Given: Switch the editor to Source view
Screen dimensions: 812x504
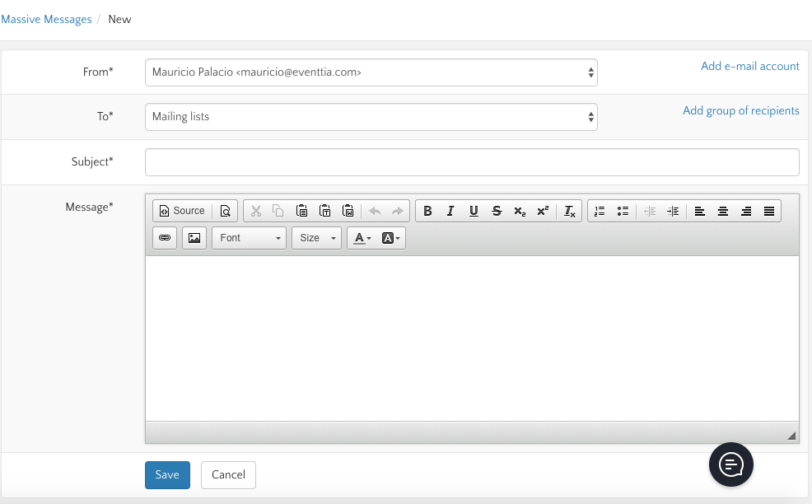Looking at the screenshot, I should coord(181,211).
